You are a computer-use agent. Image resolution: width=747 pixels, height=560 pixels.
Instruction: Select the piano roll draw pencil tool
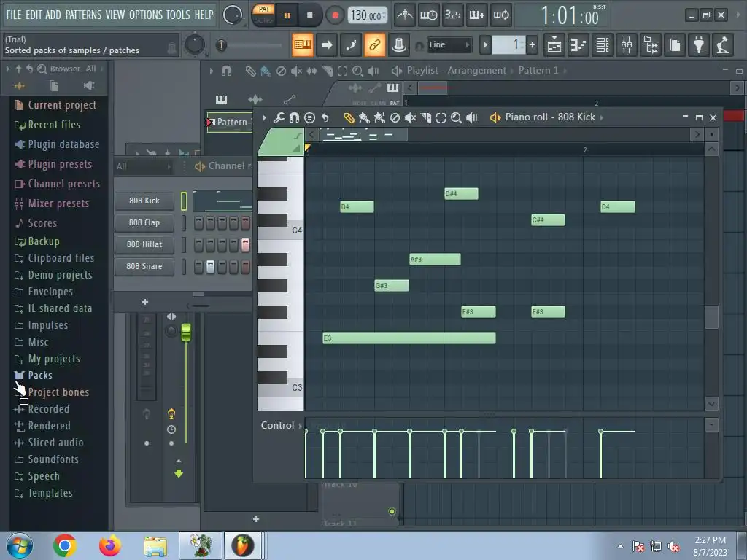click(349, 117)
